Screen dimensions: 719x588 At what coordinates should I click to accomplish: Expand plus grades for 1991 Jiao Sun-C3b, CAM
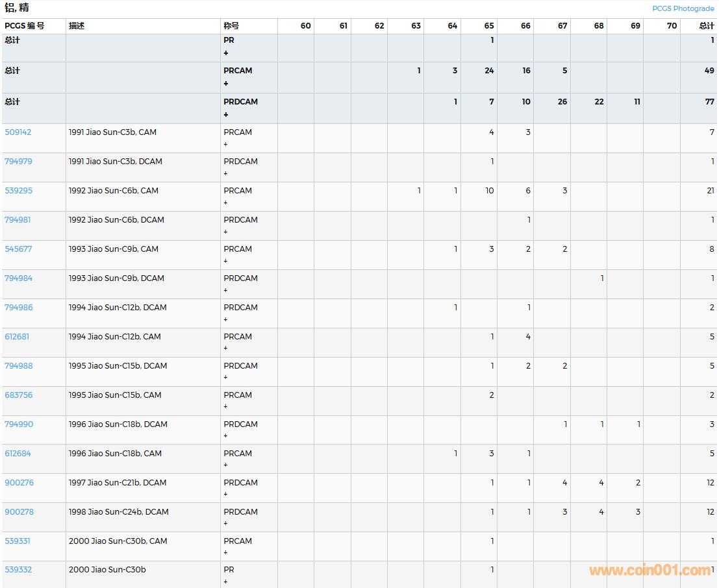226,144
